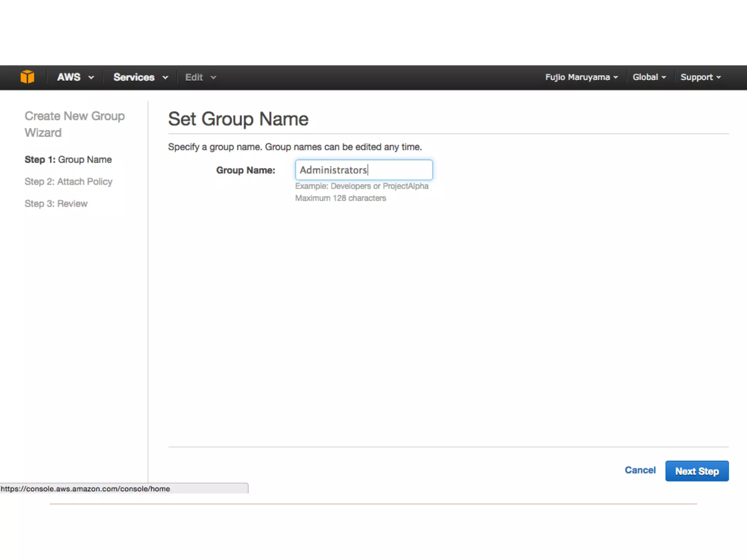The height and width of the screenshot is (560, 747).
Task: Click the orange AWS cube logo
Action: [27, 77]
